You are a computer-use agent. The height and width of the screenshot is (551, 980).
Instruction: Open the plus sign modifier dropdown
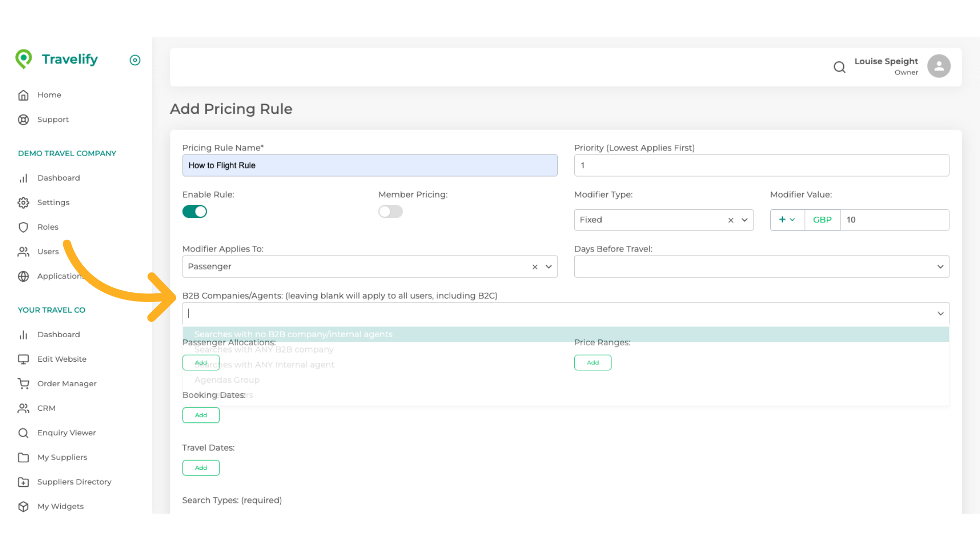[787, 220]
